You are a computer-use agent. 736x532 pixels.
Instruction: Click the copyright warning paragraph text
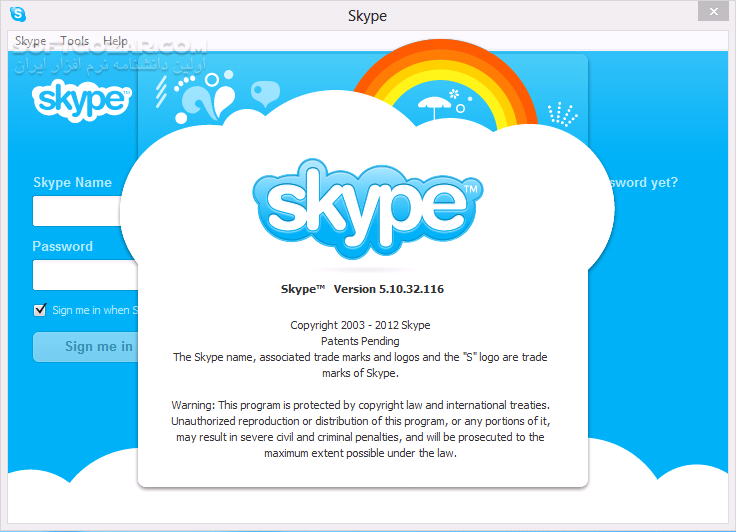click(x=360, y=429)
